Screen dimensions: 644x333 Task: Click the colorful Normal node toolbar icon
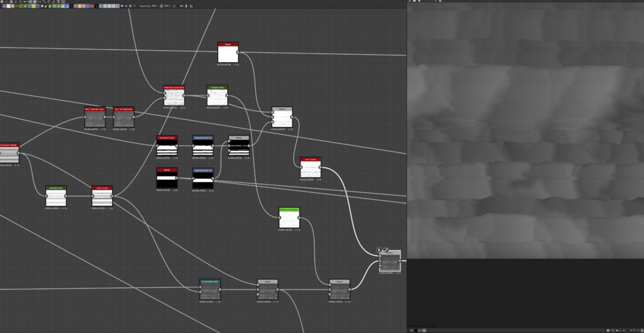[67, 6]
